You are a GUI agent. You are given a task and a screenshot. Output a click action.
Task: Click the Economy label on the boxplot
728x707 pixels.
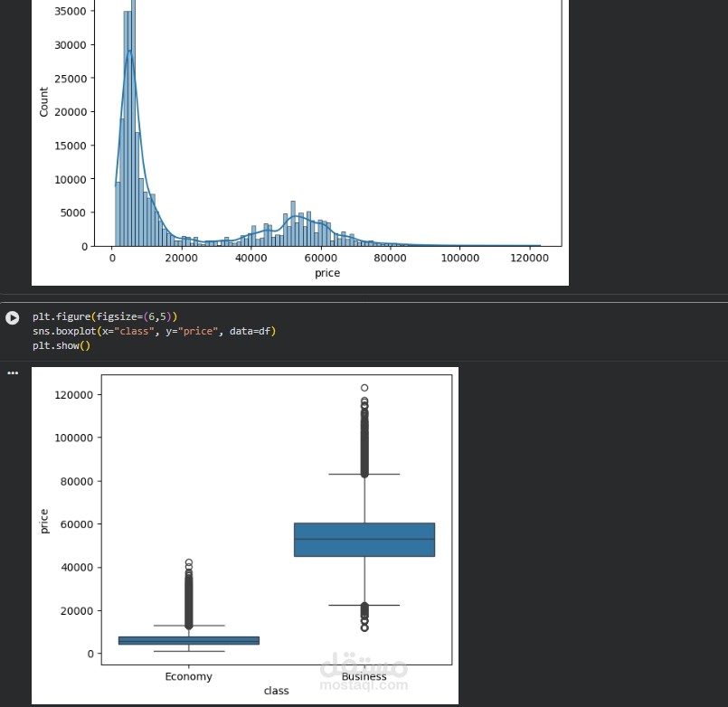tap(188, 676)
